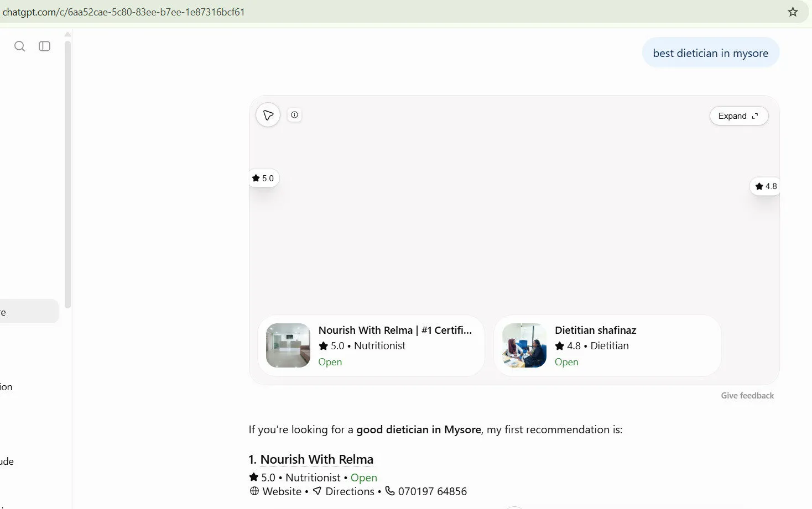Click the sidebar scroll up arrow
Viewport: 812px width, 509px height.
click(67, 34)
